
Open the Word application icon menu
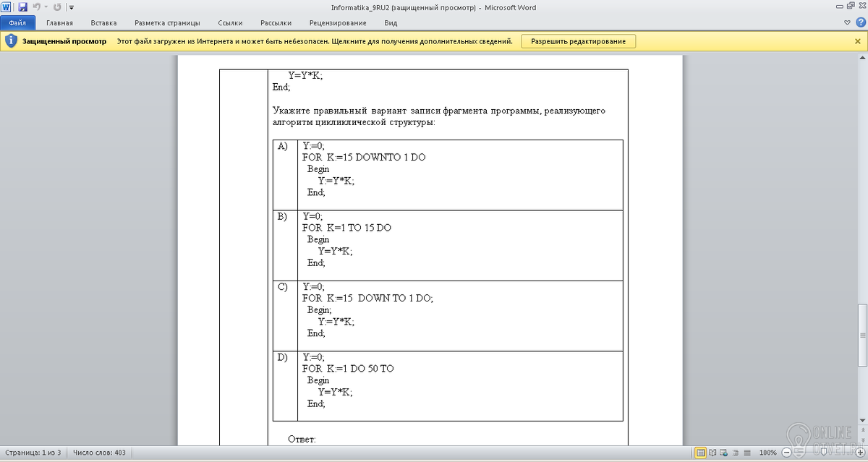[x=7, y=7]
